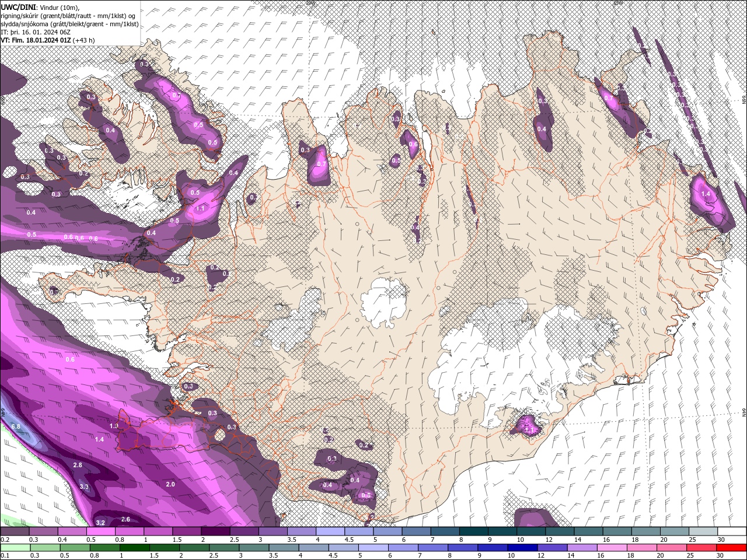Image resolution: width=747 pixels, height=560 pixels.
Task: Click the 0.1 label under the rain scale
Action: click(5, 556)
